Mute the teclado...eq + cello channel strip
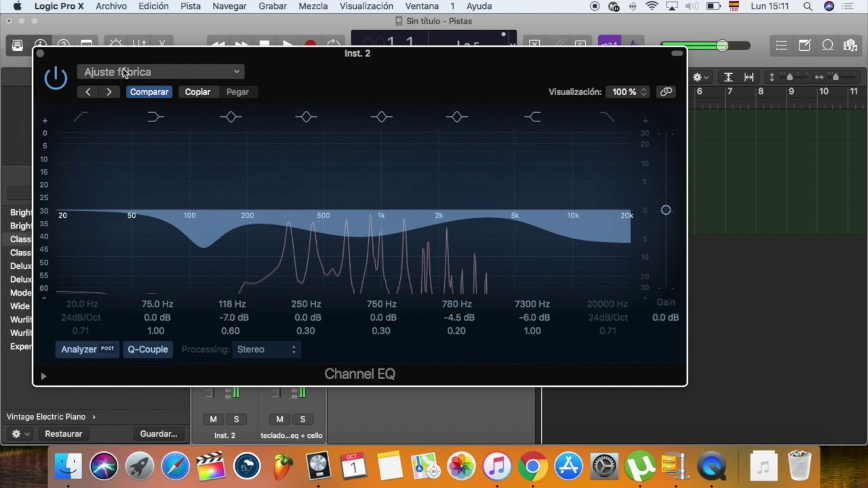Screen dimensions: 868x488 279,419
